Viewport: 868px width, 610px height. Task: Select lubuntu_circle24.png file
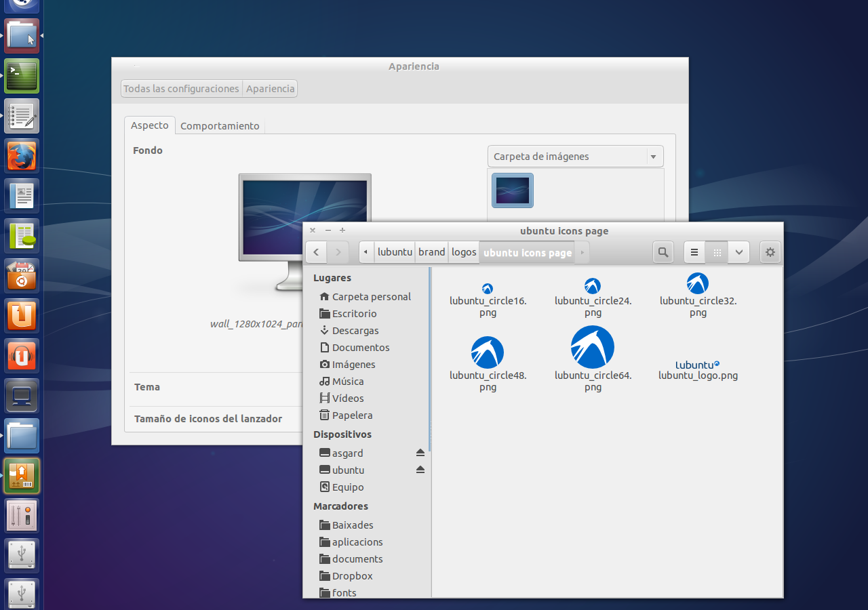click(x=593, y=298)
